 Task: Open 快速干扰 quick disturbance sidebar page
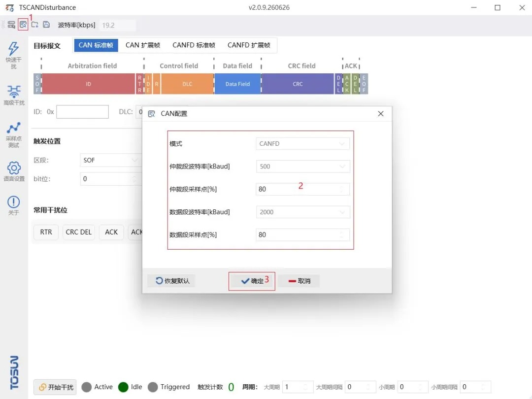click(x=14, y=55)
